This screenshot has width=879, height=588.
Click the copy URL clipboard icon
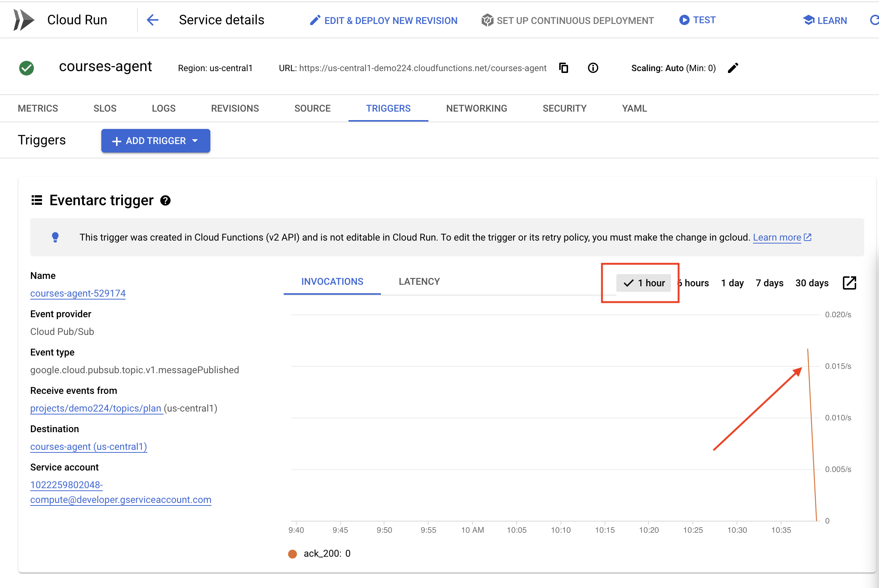coord(564,67)
